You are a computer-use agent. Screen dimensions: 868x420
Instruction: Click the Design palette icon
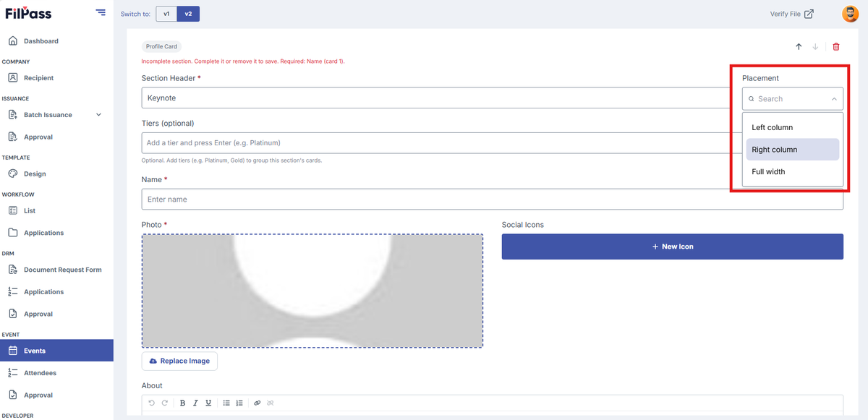click(x=12, y=173)
